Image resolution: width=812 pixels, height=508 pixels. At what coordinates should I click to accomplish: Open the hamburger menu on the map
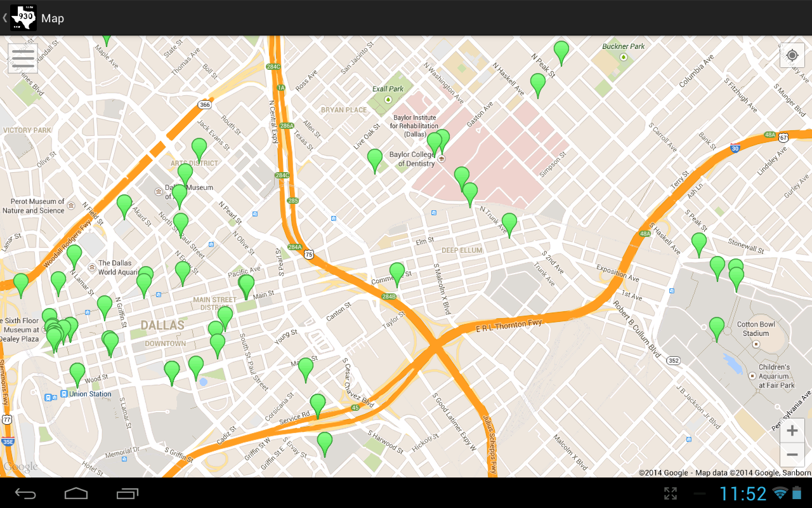tap(23, 58)
